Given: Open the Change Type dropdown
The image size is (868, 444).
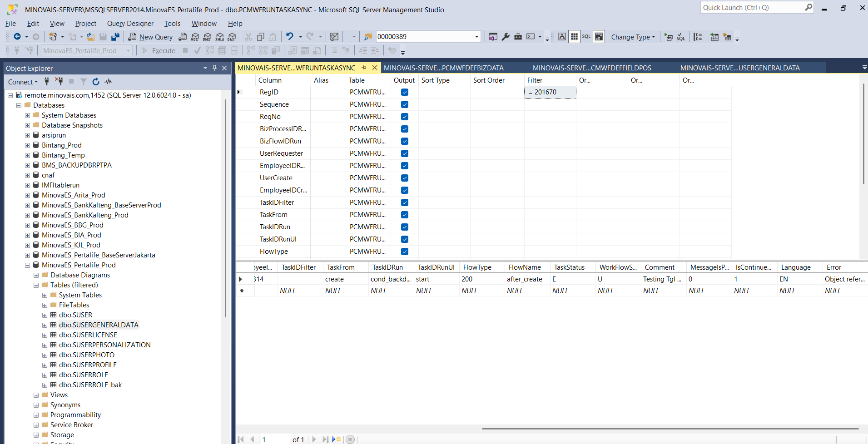Looking at the screenshot, I should click(x=633, y=37).
